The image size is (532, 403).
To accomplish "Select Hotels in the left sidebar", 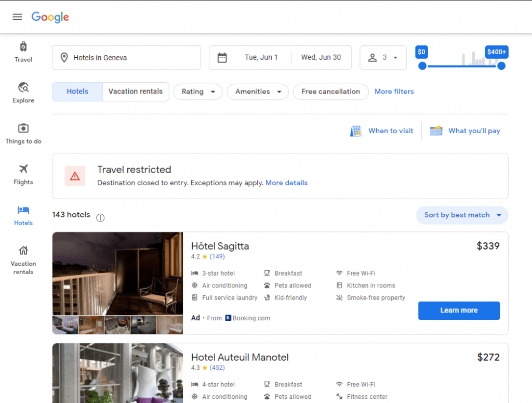I will 23,216.
